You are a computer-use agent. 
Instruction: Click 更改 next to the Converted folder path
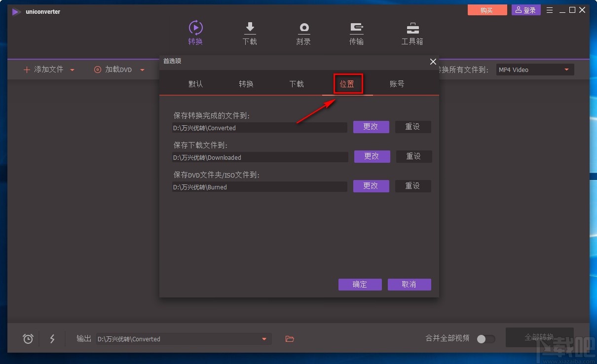coord(371,127)
